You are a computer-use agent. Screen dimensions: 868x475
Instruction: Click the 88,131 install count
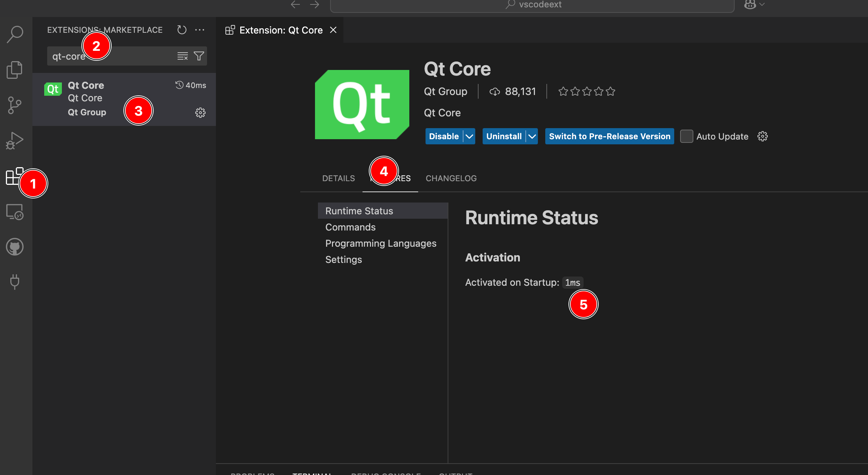click(521, 91)
